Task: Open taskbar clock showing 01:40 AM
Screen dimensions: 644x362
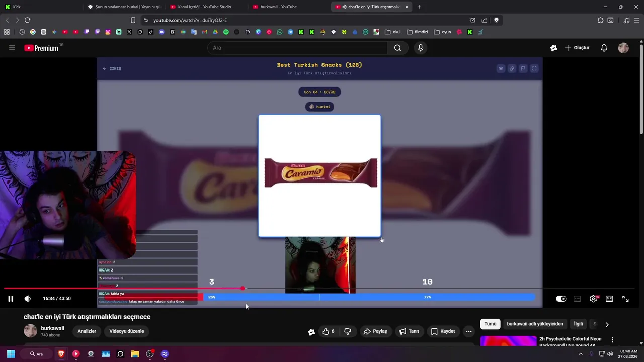Action: pos(629,354)
